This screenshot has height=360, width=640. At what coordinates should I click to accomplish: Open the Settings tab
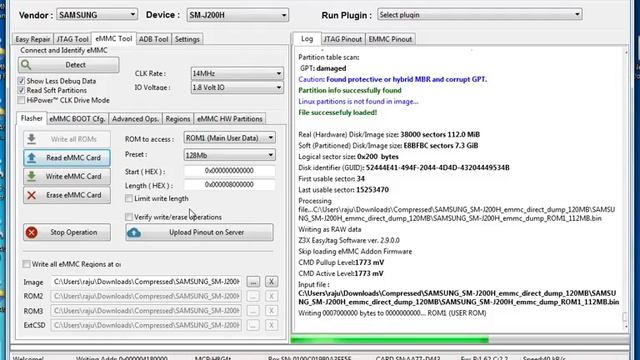click(187, 39)
